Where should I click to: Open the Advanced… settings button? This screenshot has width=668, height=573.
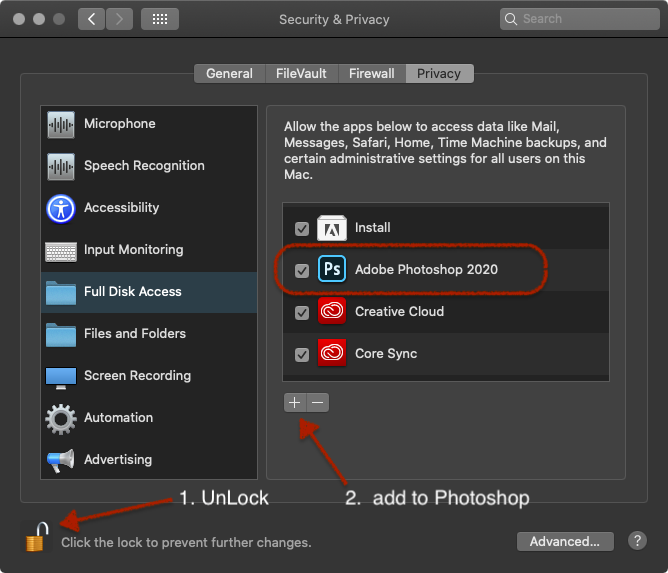point(565,541)
